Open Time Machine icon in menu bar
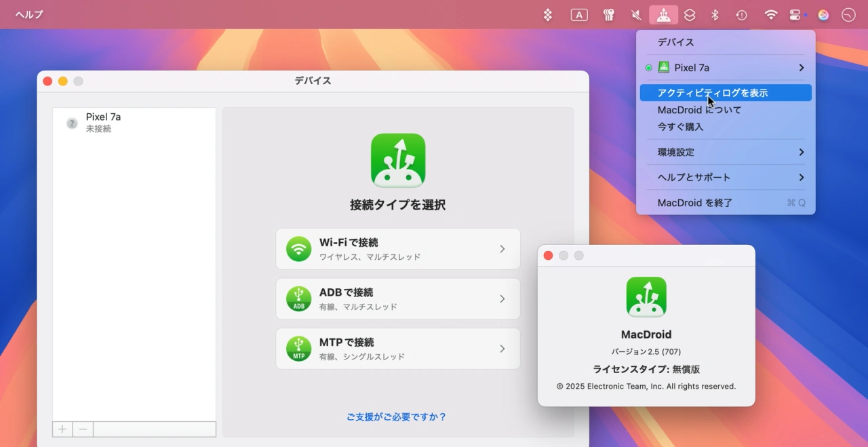Viewport: 868px width, 447px height. tap(742, 15)
